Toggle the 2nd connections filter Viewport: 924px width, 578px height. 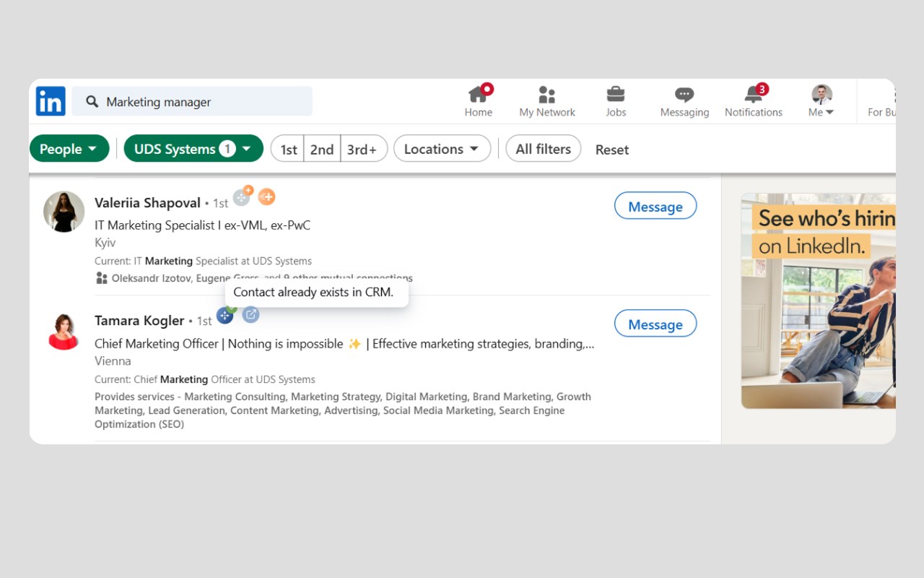(x=322, y=149)
